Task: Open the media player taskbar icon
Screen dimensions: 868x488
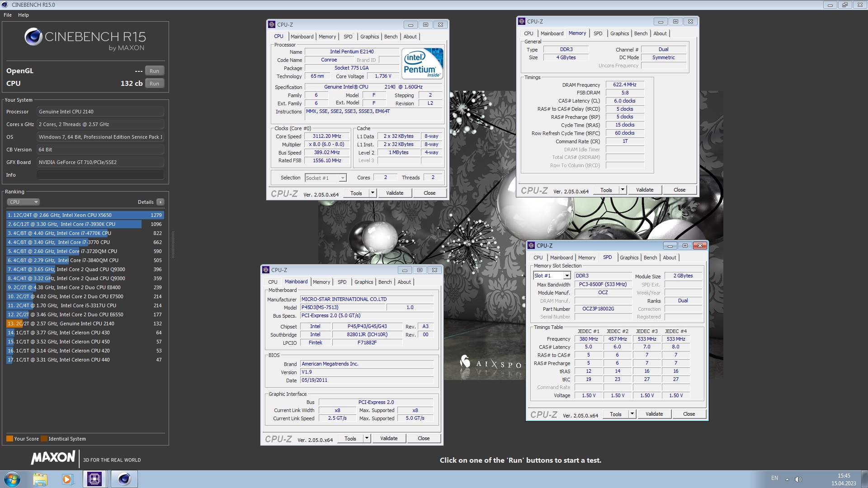Action: click(67, 479)
